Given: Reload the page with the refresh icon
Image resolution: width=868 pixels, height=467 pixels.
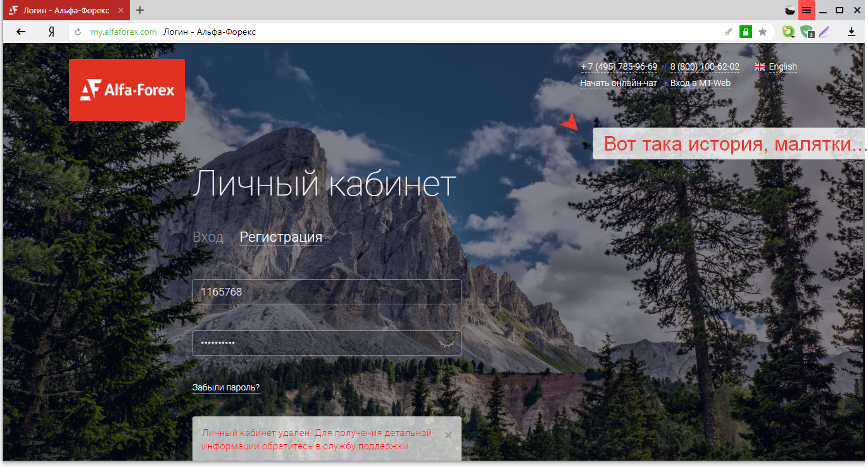Looking at the screenshot, I should coord(78,32).
